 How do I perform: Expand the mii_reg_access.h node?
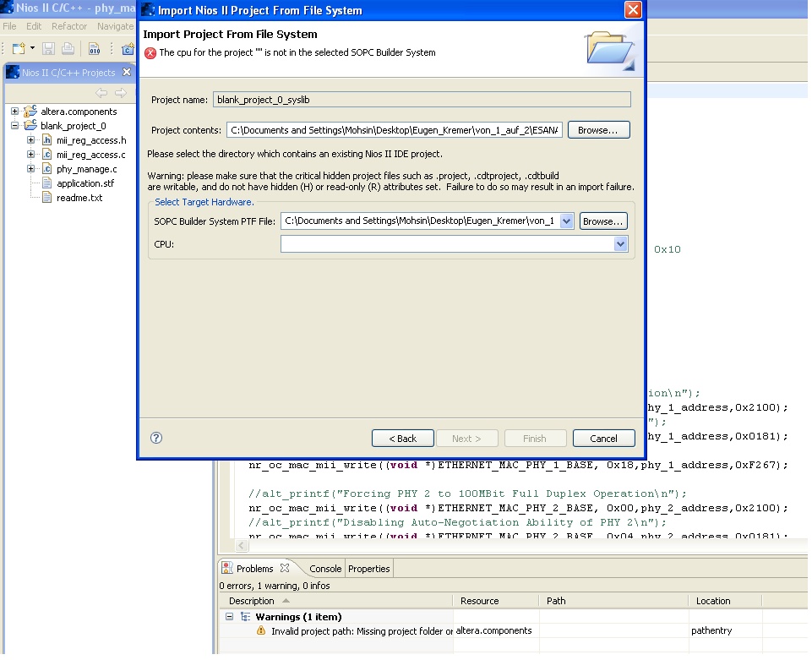[31, 140]
